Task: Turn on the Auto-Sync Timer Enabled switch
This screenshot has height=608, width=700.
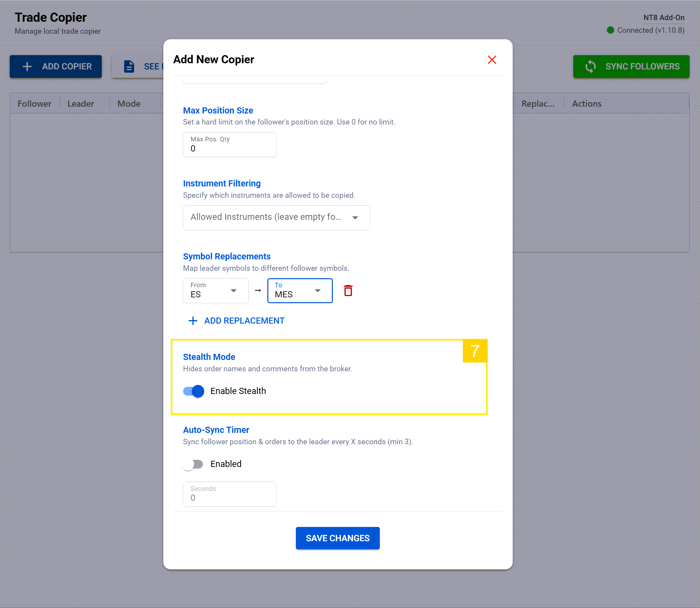Action: pyautogui.click(x=192, y=464)
